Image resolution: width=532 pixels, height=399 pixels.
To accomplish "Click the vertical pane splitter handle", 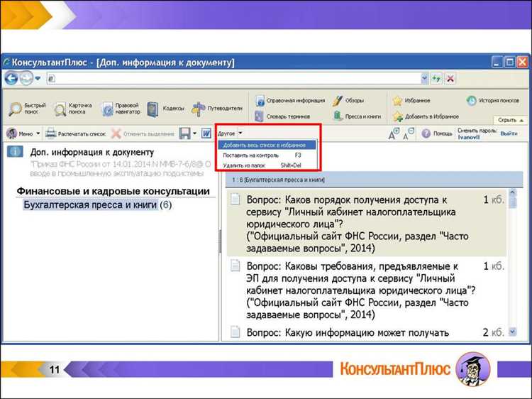I will (220, 241).
